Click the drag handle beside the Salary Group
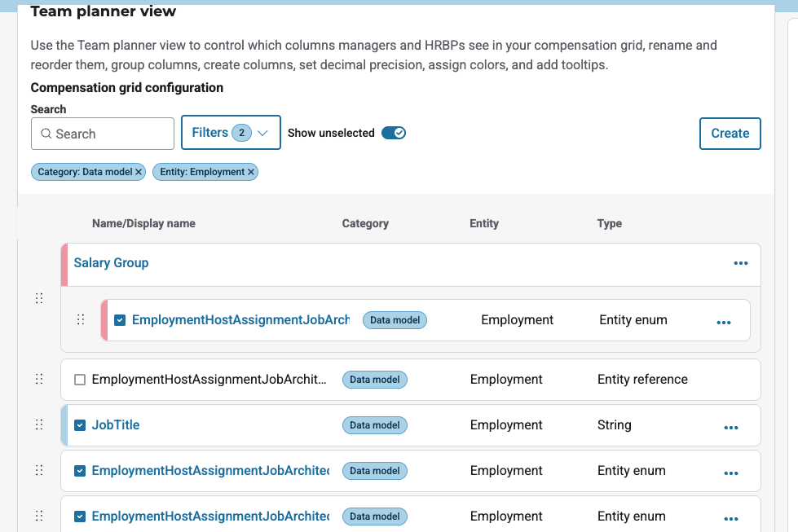798x532 pixels. (x=38, y=298)
